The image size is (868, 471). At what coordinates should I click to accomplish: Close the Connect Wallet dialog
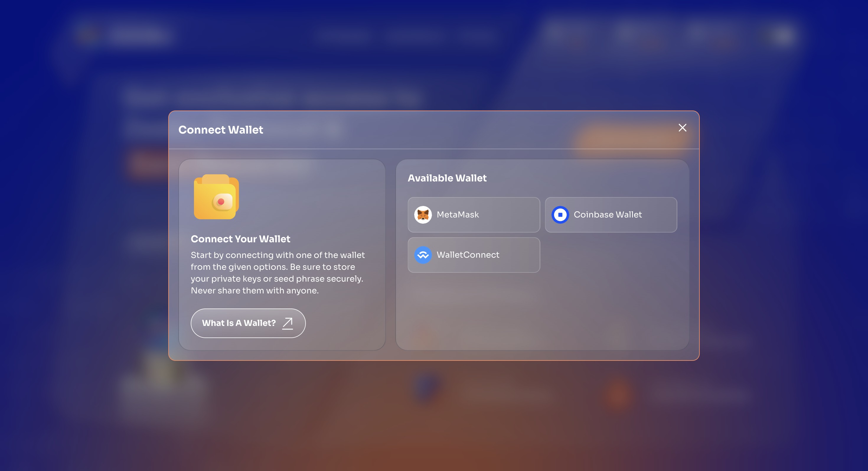[x=682, y=128]
